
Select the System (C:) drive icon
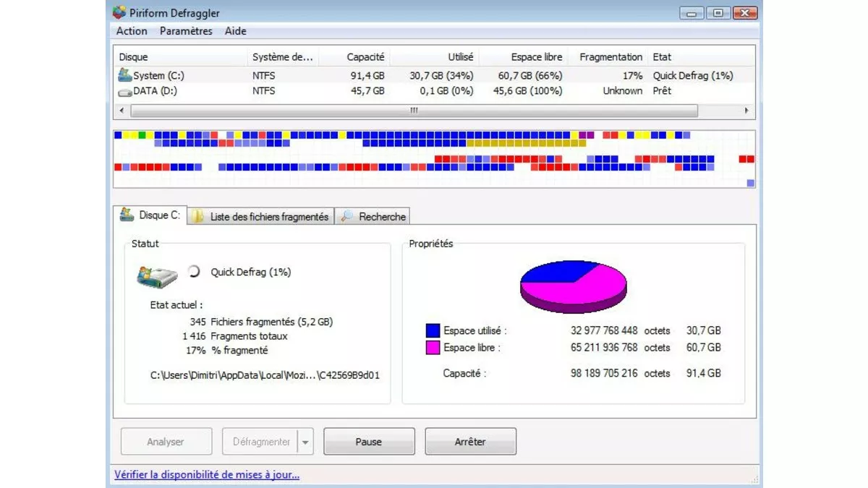pos(125,75)
